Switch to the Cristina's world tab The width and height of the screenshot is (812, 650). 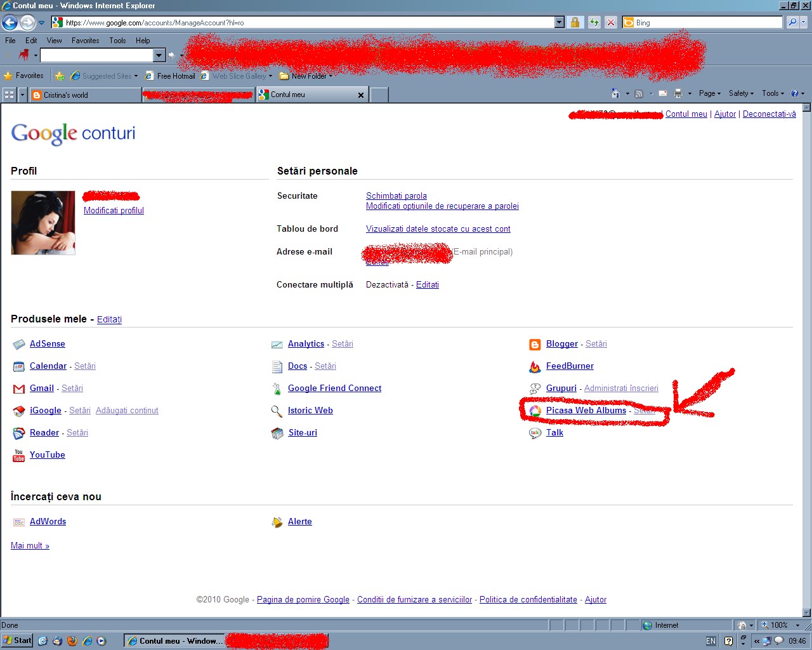coord(85,95)
